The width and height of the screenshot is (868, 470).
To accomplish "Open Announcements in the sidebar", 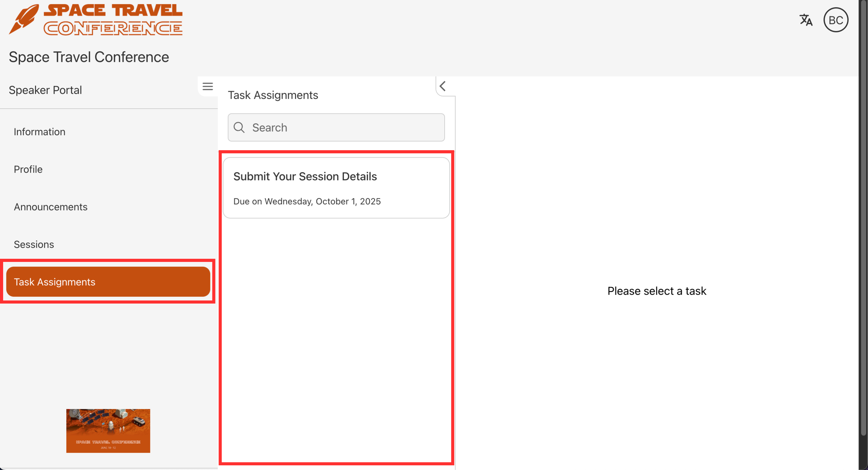I will (50, 207).
